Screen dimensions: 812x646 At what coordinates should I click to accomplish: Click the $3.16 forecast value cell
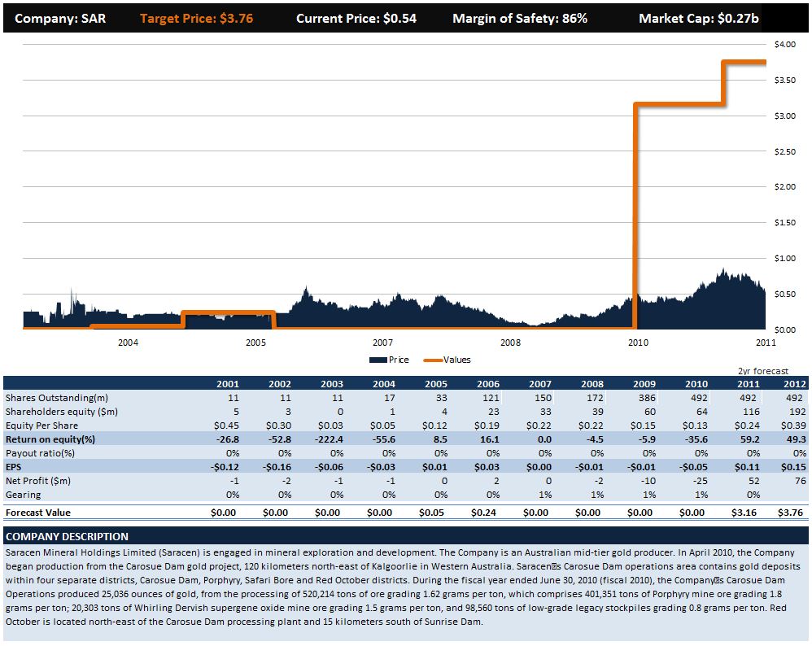(744, 513)
